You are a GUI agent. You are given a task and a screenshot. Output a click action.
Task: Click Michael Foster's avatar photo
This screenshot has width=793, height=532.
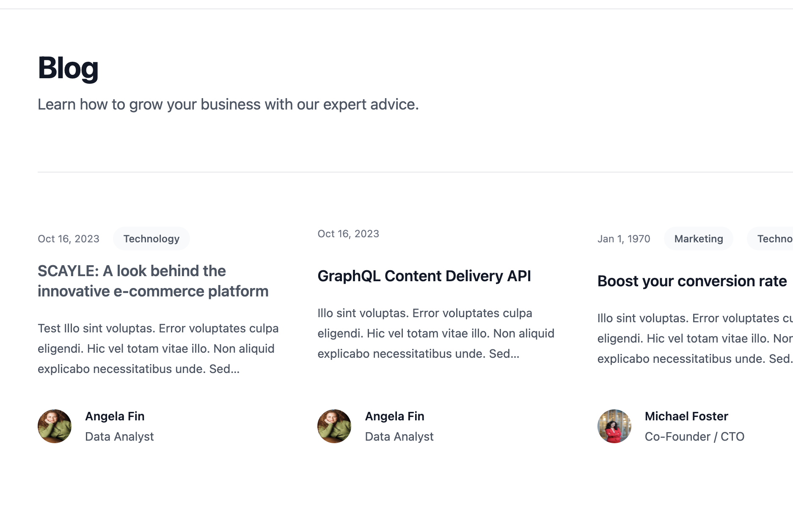pyautogui.click(x=614, y=426)
